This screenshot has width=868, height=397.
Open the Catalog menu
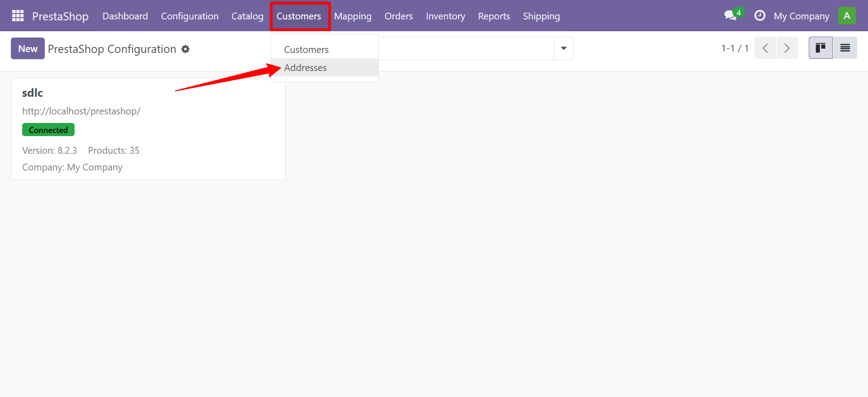pyautogui.click(x=247, y=16)
